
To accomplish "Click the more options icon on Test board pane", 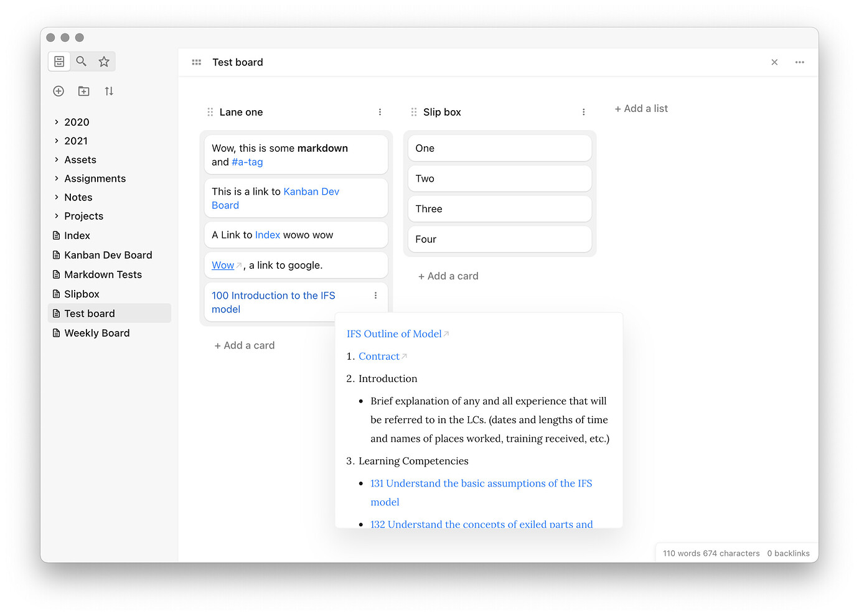I will 799,62.
